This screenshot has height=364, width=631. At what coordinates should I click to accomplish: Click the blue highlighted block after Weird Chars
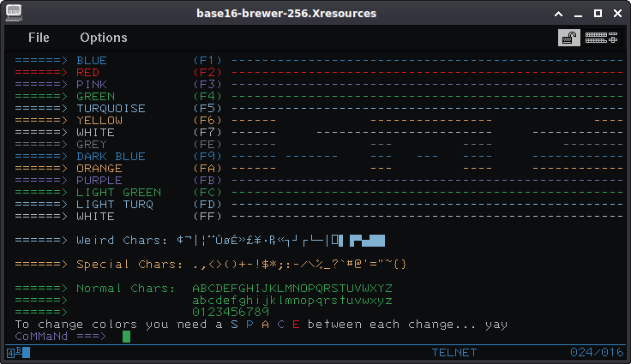368,241
